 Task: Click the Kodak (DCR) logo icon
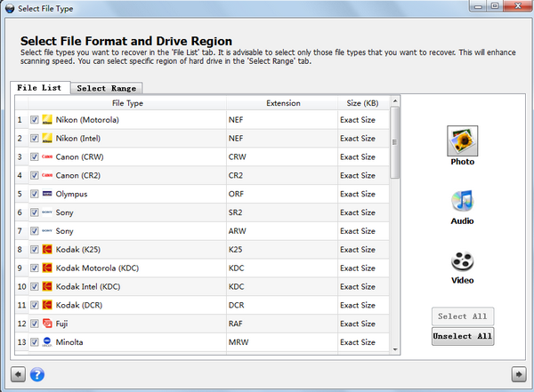point(47,305)
